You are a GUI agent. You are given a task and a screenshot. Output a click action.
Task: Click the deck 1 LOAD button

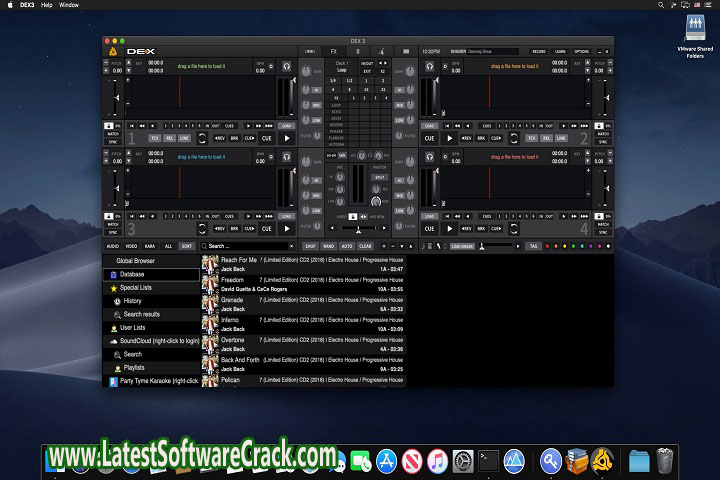pyautogui.click(x=286, y=126)
